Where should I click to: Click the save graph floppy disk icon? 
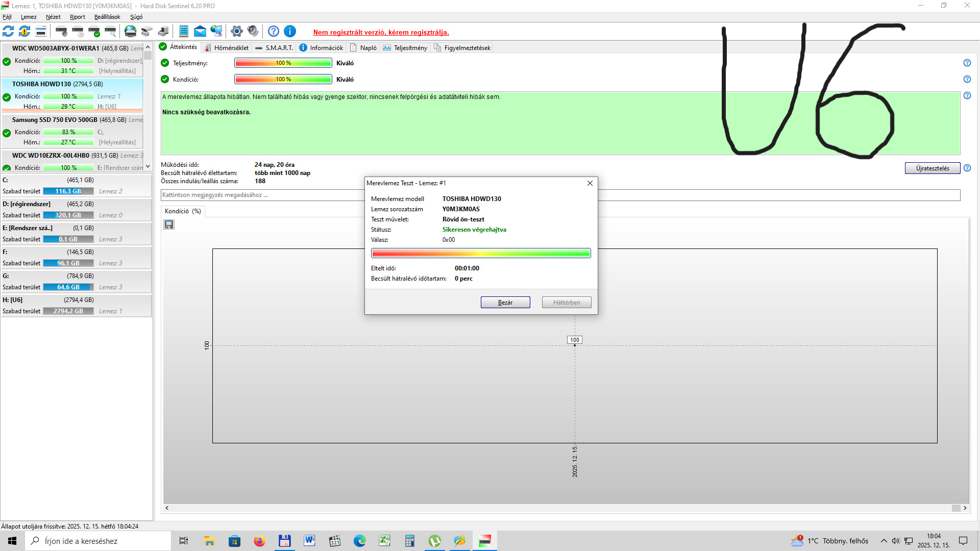[x=169, y=224]
